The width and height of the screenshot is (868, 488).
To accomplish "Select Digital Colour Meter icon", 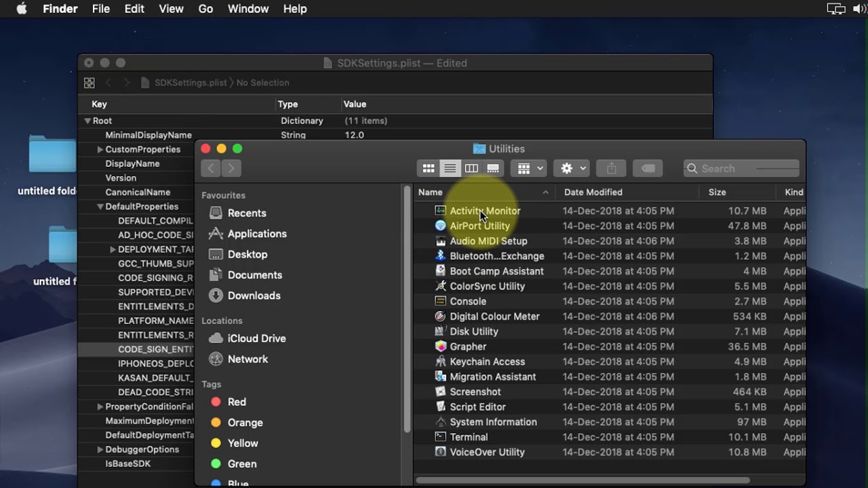I will [440, 316].
